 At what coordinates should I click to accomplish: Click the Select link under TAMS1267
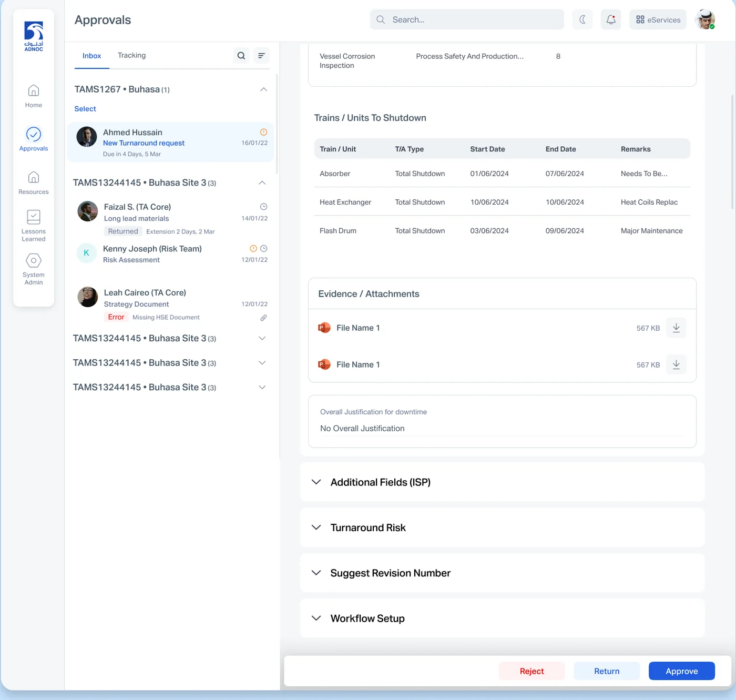(85, 109)
